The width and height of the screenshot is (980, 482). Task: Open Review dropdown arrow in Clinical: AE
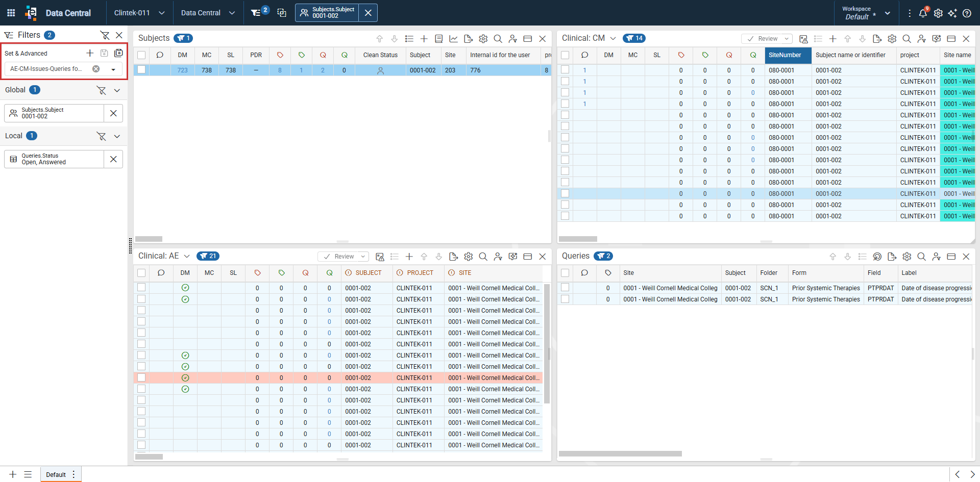pos(363,257)
